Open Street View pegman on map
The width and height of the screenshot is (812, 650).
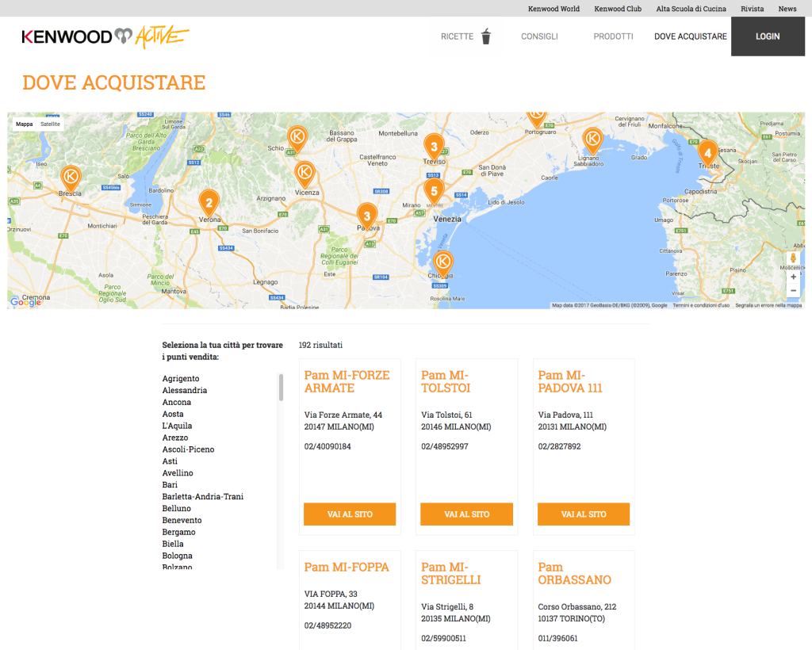click(793, 258)
